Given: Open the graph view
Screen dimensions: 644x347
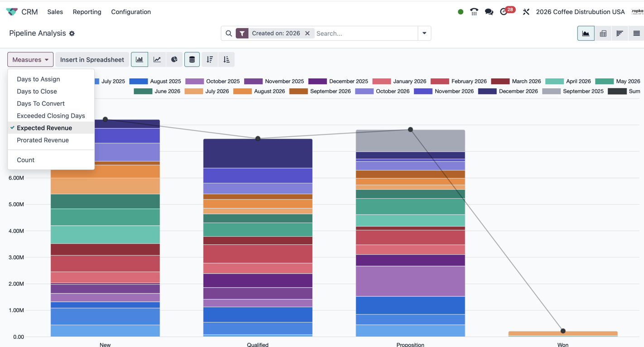Looking at the screenshot, I should [x=586, y=33].
